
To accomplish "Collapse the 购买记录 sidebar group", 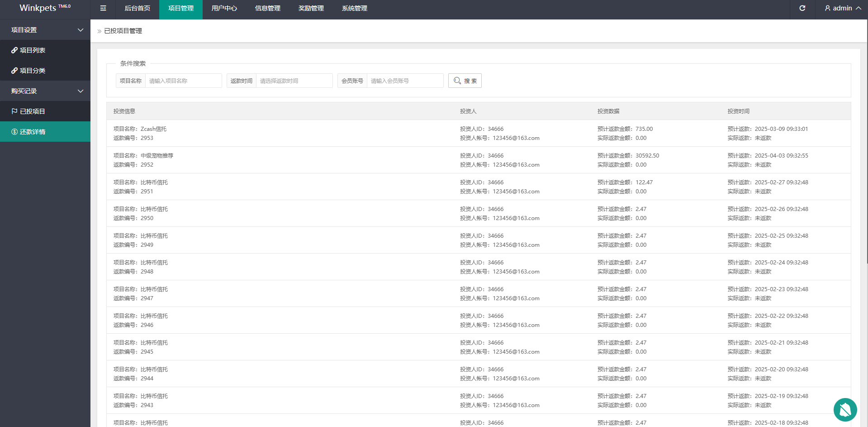I will pos(81,91).
